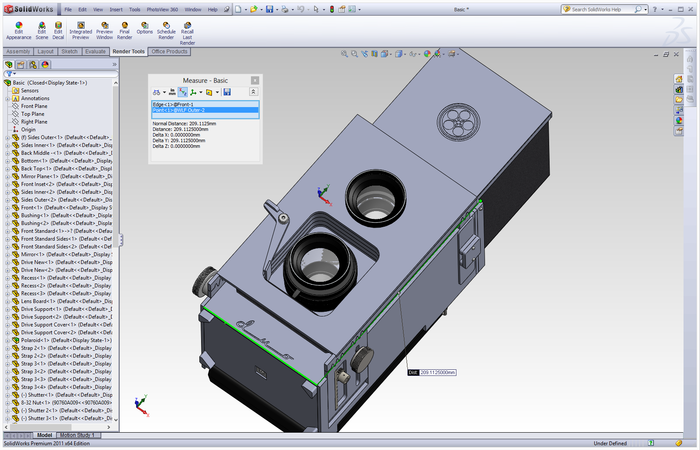The image size is (700, 450).
Task: Expand the feature tree panel with the double chevron
Action: [x=114, y=65]
